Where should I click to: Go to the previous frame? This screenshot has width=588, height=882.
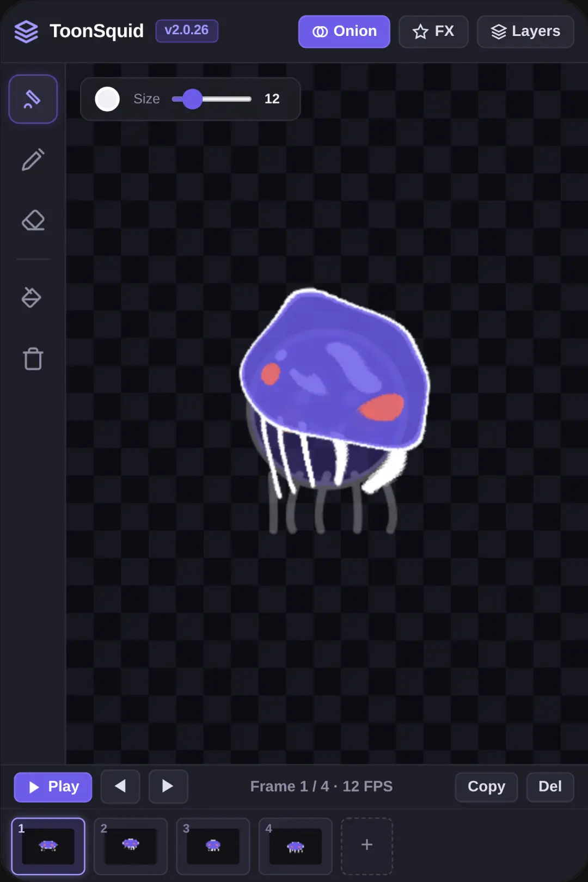120,786
